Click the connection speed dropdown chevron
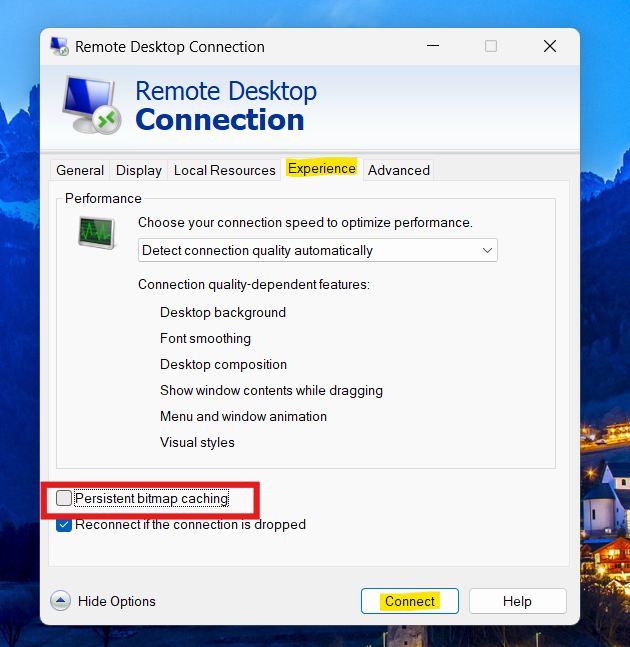 (487, 250)
